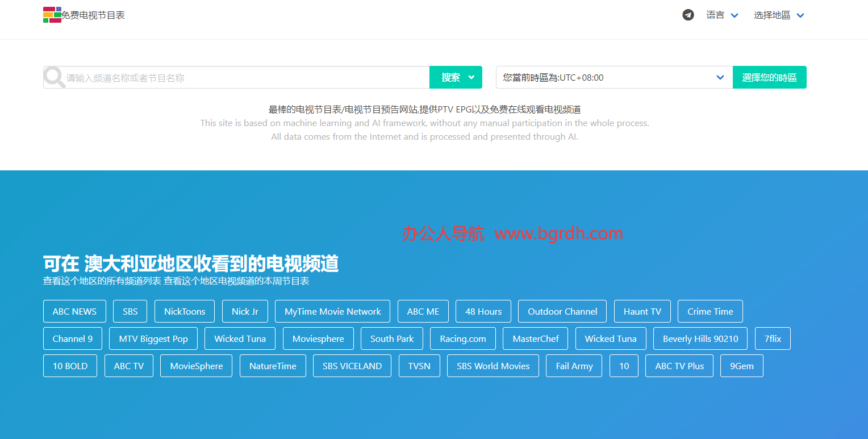Click into the channel name search field
The height and width of the screenshot is (439, 868).
[244, 78]
